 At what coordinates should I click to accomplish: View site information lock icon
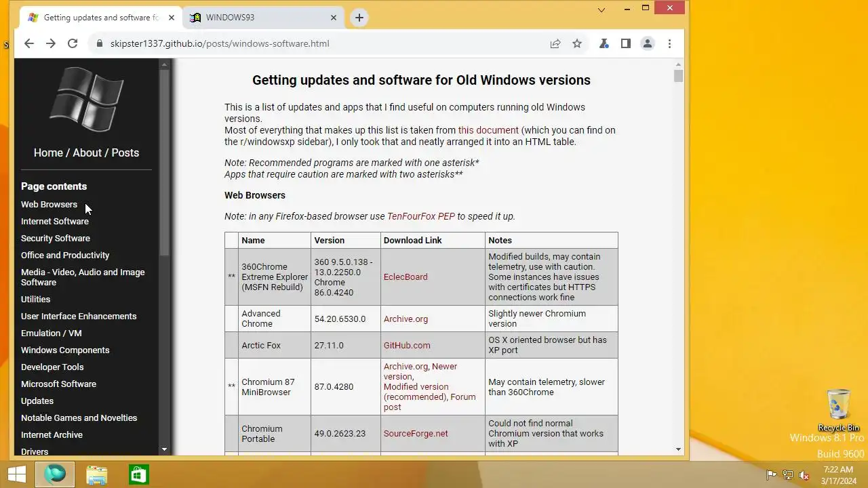pyautogui.click(x=100, y=43)
